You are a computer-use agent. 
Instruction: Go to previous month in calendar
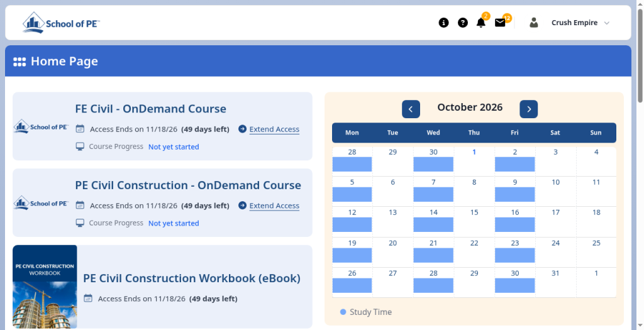point(411,109)
